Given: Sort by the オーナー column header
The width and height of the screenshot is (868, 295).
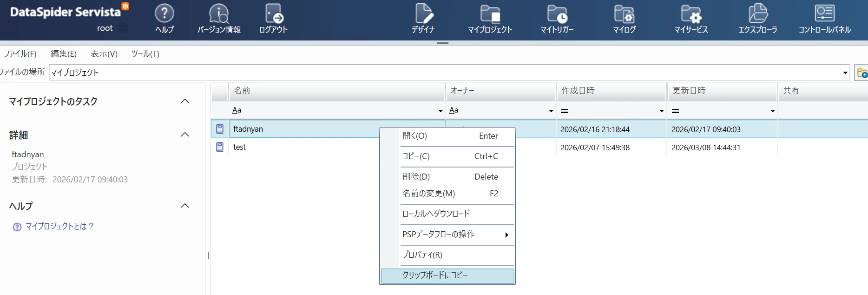Looking at the screenshot, I should pyautogui.click(x=501, y=91).
